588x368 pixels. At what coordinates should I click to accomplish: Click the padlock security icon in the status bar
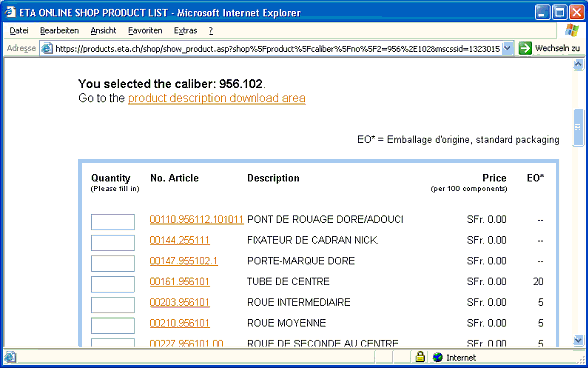[x=420, y=357]
